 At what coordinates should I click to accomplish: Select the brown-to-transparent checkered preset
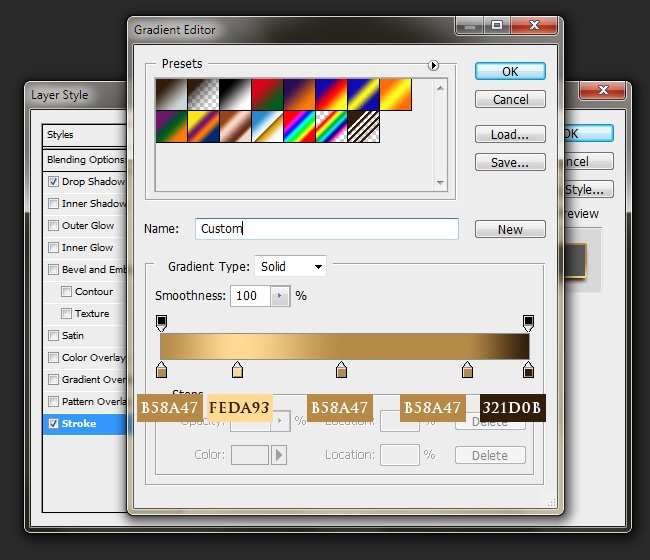point(203,95)
